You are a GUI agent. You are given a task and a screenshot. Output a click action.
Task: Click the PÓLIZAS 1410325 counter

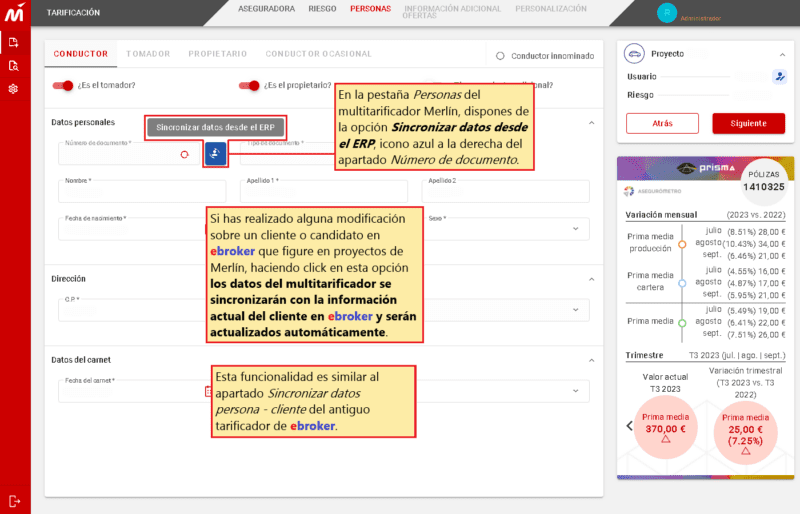(x=763, y=181)
